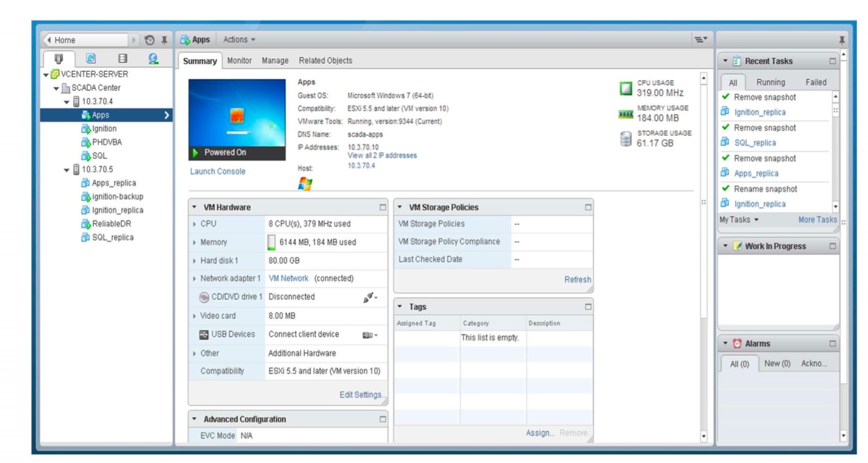Collapse the Tags section

pyautogui.click(x=400, y=307)
